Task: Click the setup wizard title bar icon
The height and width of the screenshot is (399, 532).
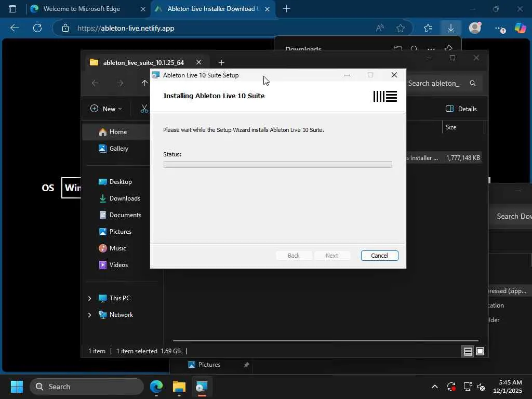Action: click(156, 75)
